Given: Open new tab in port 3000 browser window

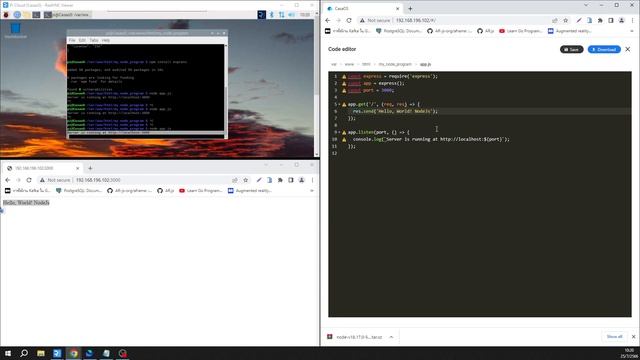Looking at the screenshot, I should pyautogui.click(x=90, y=168).
